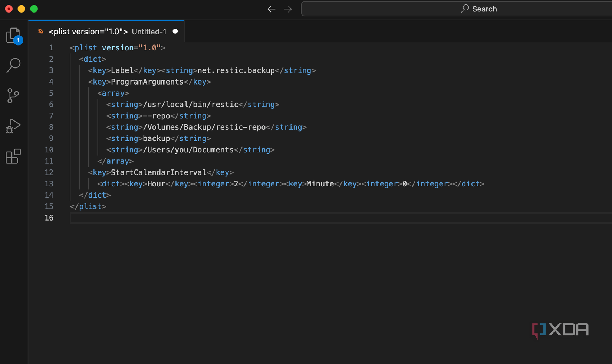
Task: Click the closing plist tag on line 15
Action: 88,206
